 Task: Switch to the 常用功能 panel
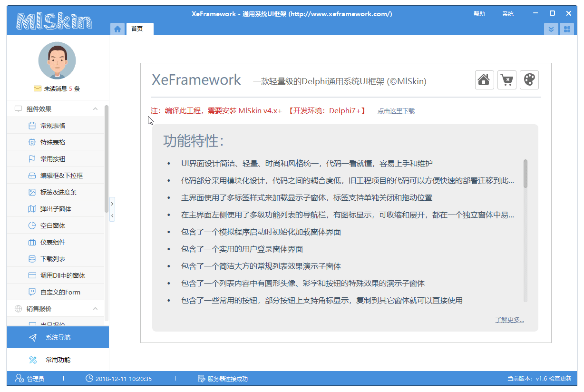58,360
